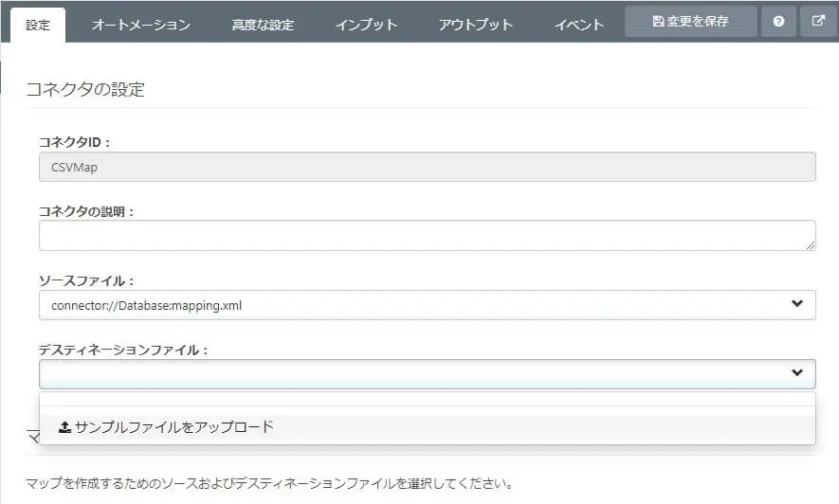The image size is (839, 504).
Task: Show the アウトプット tab
Action: 476,25
